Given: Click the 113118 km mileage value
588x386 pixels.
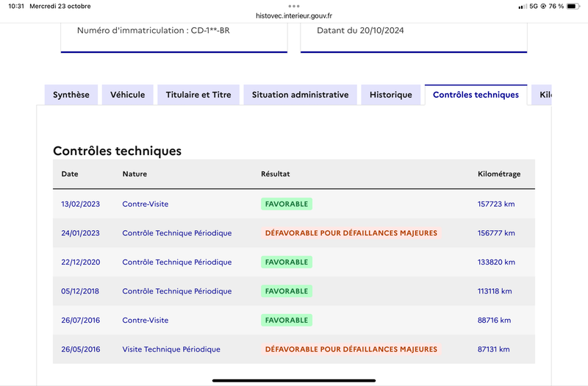Looking at the screenshot, I should pyautogui.click(x=495, y=291).
